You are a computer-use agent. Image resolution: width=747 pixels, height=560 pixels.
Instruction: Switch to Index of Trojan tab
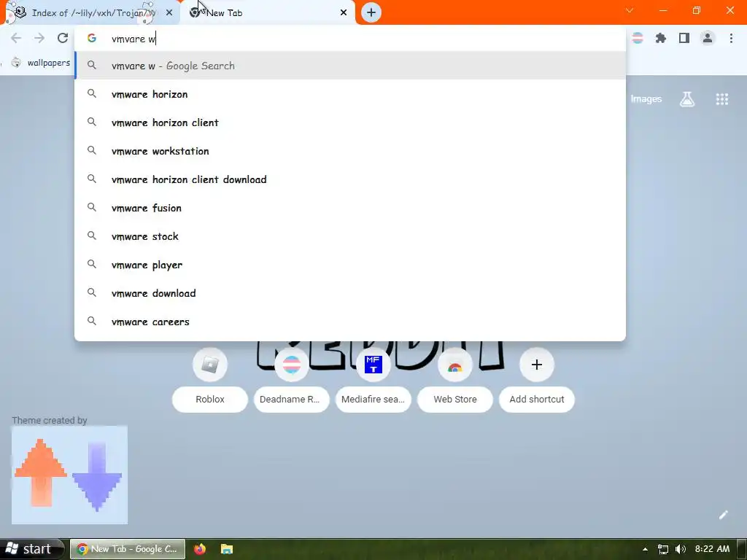coord(90,13)
